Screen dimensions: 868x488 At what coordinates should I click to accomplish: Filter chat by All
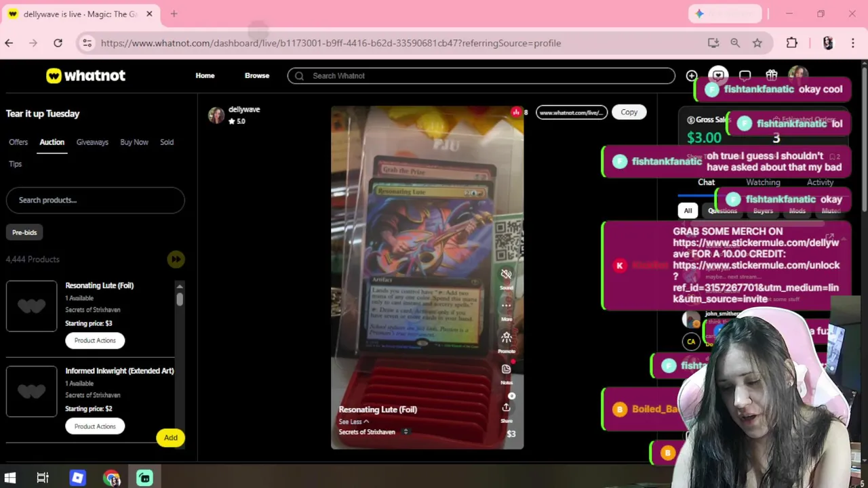click(x=688, y=211)
